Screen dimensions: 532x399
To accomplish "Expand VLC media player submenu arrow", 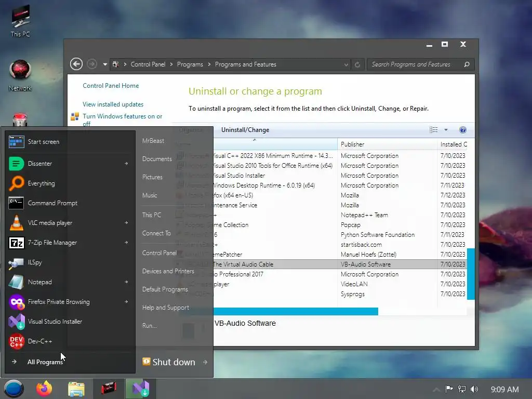I will click(126, 223).
